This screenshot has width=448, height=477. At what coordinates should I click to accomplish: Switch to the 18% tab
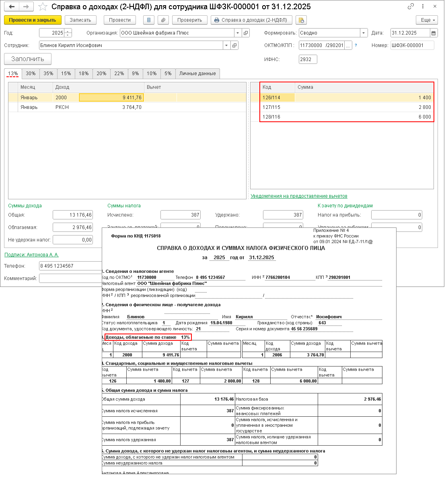tap(84, 74)
